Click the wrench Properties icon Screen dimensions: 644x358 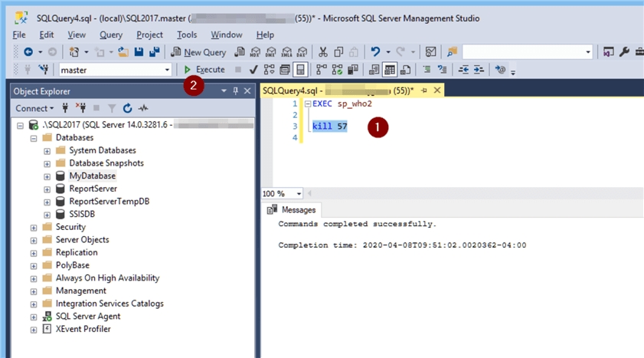coord(624,52)
